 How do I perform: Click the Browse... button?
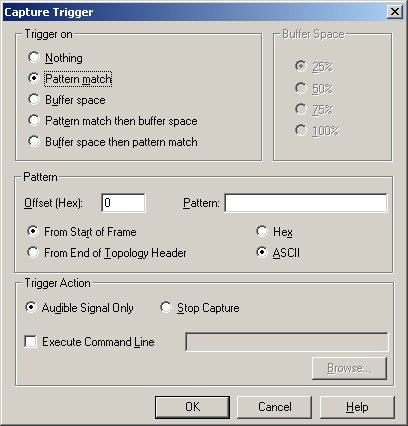click(x=349, y=368)
